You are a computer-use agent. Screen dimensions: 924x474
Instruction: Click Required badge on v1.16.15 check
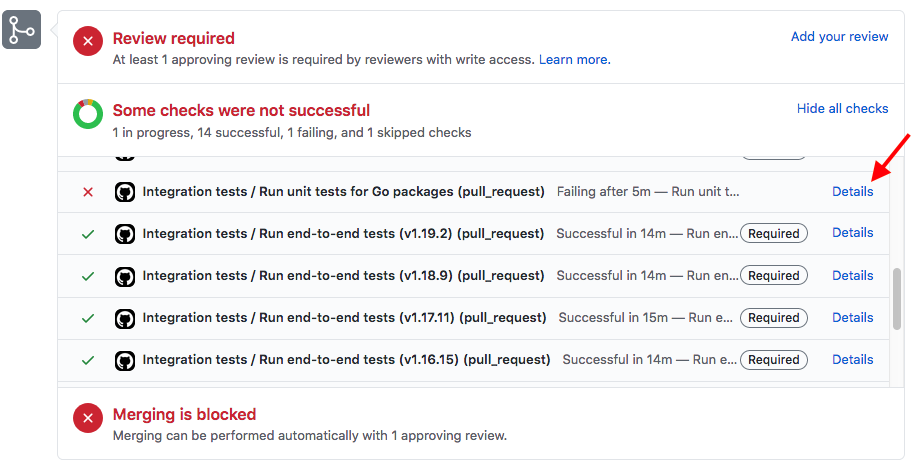pyautogui.click(x=773, y=360)
